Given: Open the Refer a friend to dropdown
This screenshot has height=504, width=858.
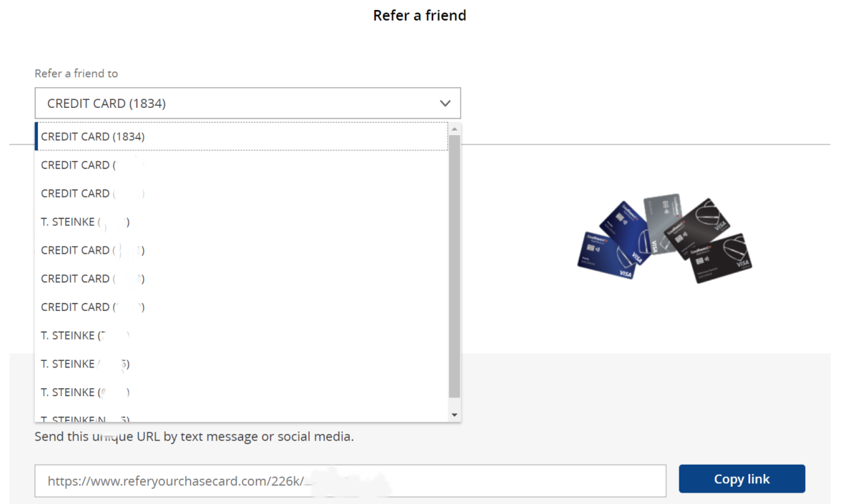Looking at the screenshot, I should tap(248, 103).
